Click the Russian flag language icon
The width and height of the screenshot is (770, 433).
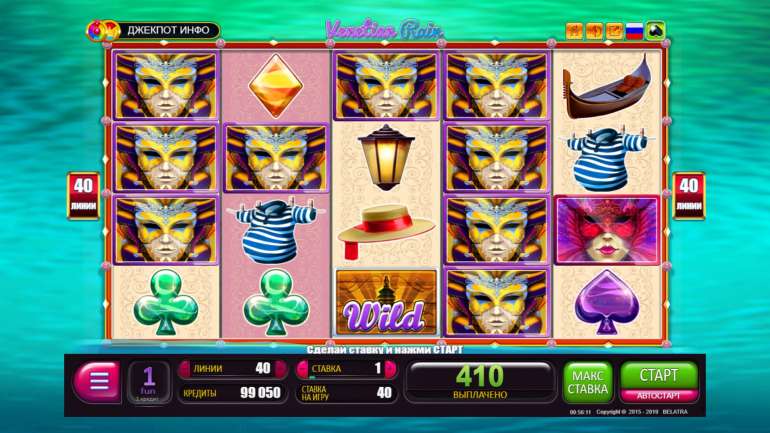coord(634,31)
